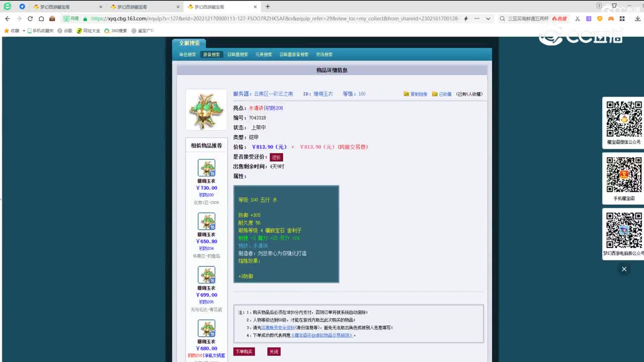Click the ¥730.00 珊瑚玉衣 thumbnail
The width and height of the screenshot is (644, 362).
click(x=206, y=168)
